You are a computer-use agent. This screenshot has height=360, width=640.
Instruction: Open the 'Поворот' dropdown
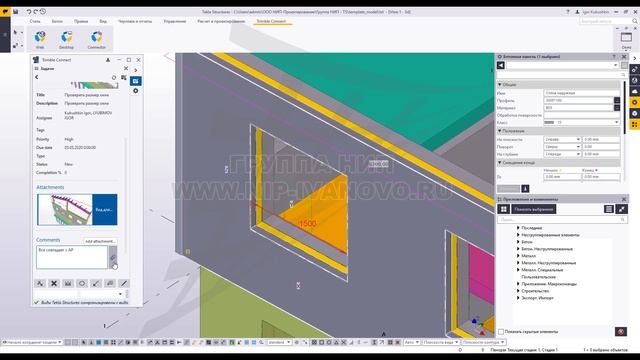[562, 147]
